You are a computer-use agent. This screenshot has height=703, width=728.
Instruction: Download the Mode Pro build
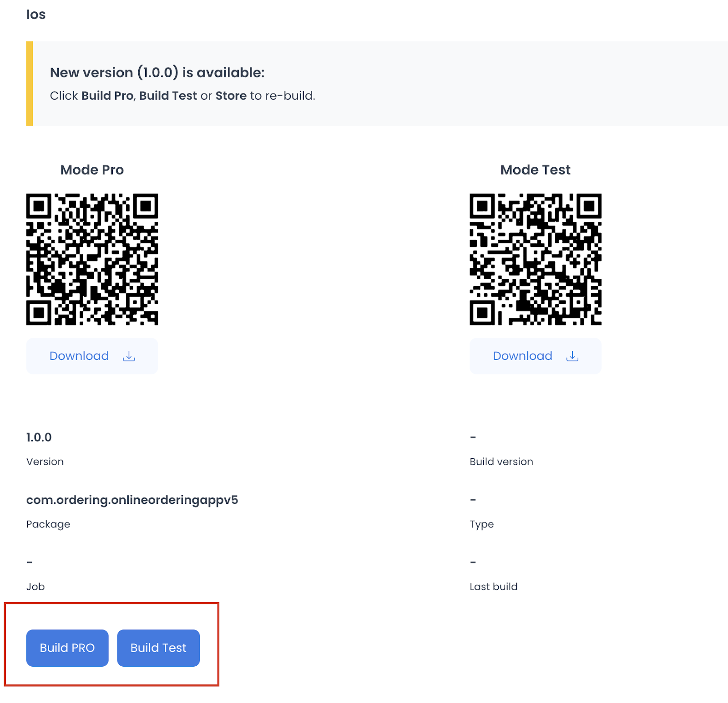click(x=92, y=356)
